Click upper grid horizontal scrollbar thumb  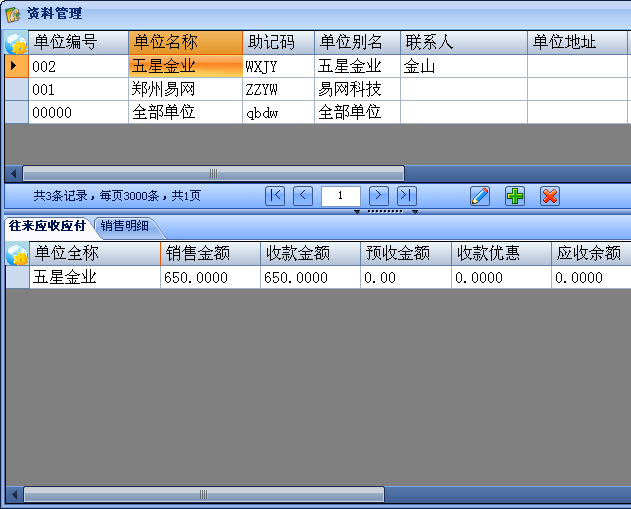point(213,173)
